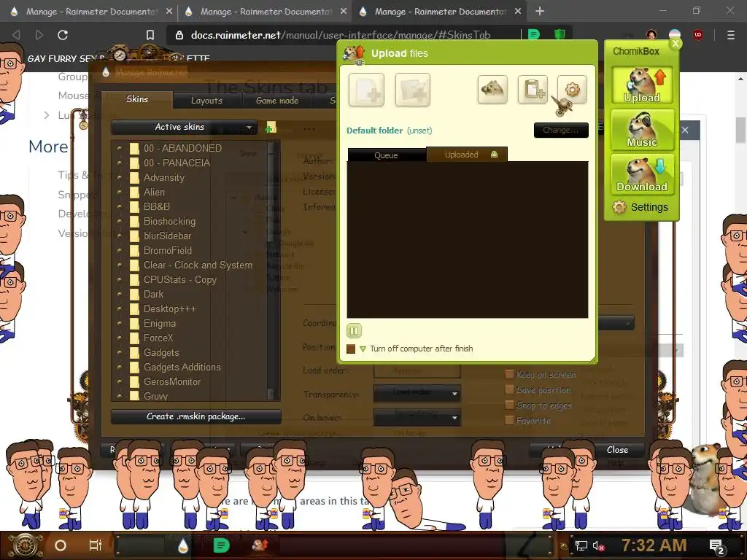
Task: Select CPUStats - Copy in the skins list
Action: (x=180, y=279)
